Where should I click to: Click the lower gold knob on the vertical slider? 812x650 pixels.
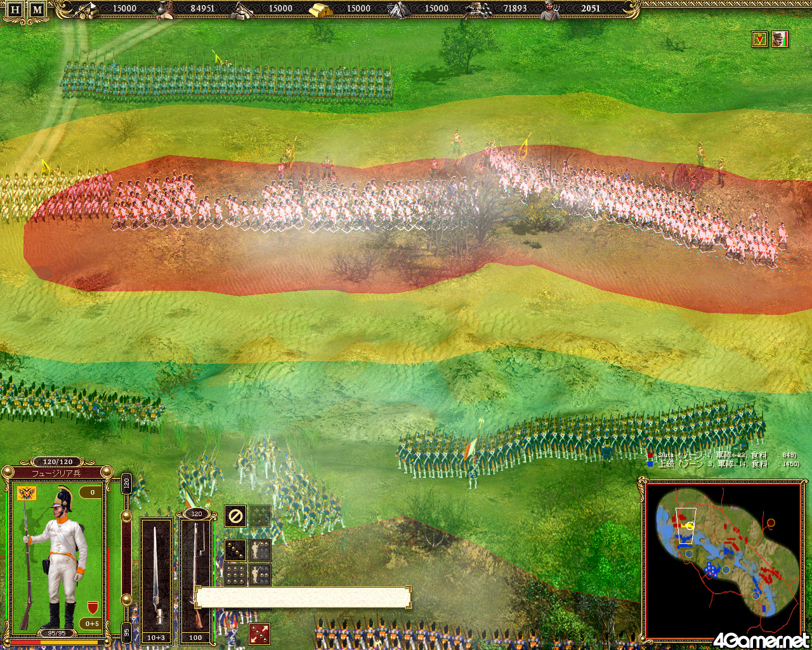(126, 599)
